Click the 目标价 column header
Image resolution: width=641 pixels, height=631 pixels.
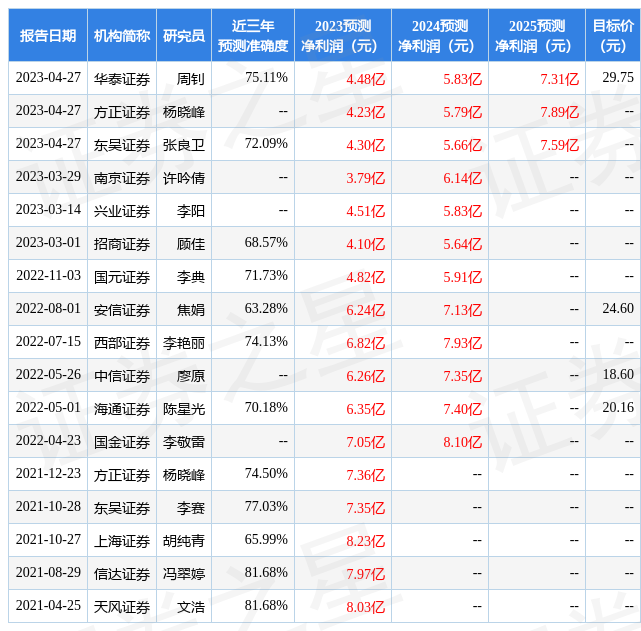pos(613,35)
